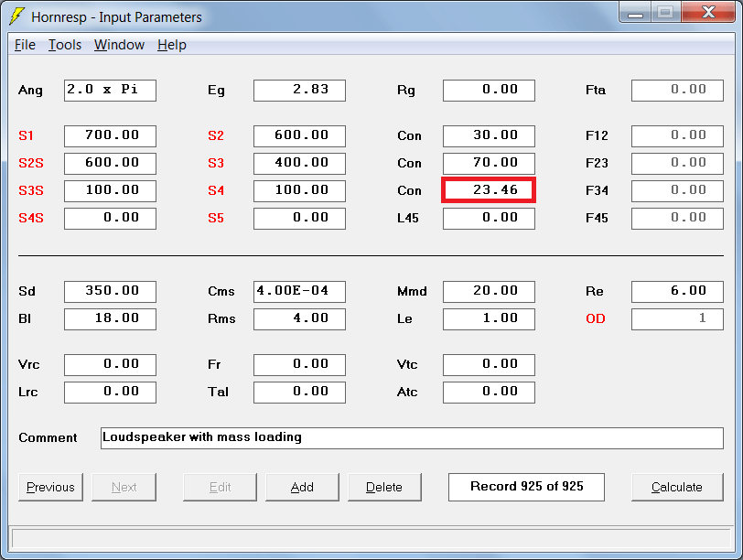This screenshot has width=743, height=560.
Task: Click the red OD label
Action: (595, 318)
